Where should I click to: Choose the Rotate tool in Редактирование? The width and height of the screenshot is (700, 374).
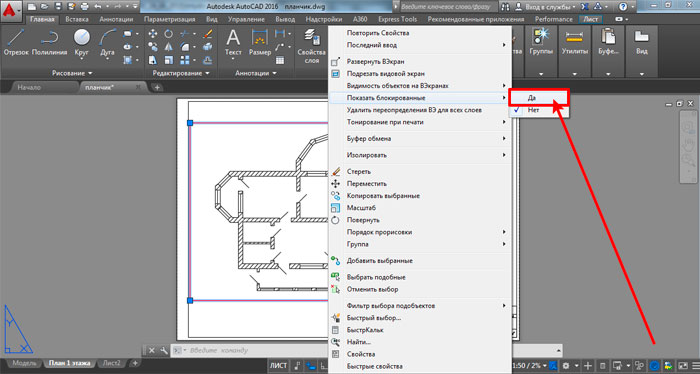click(168, 34)
